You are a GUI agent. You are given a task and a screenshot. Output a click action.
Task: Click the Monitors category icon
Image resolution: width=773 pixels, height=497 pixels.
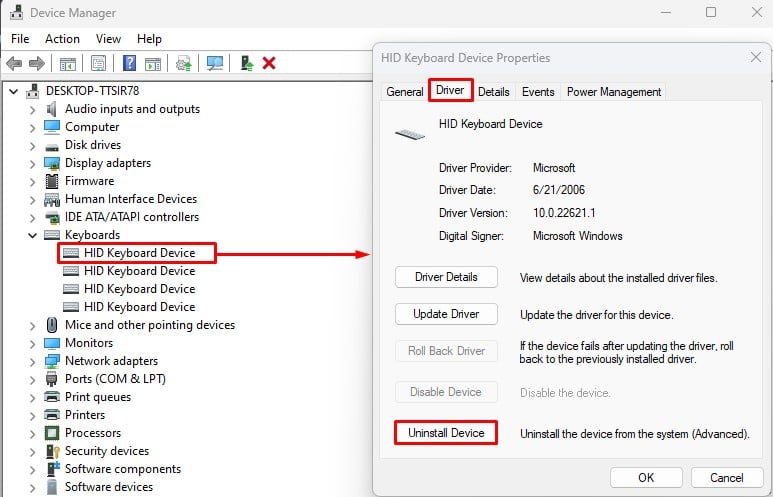(52, 343)
